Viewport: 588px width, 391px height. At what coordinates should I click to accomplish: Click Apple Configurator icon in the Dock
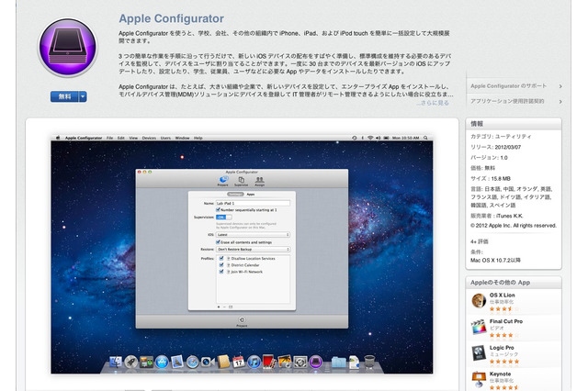click(x=316, y=362)
